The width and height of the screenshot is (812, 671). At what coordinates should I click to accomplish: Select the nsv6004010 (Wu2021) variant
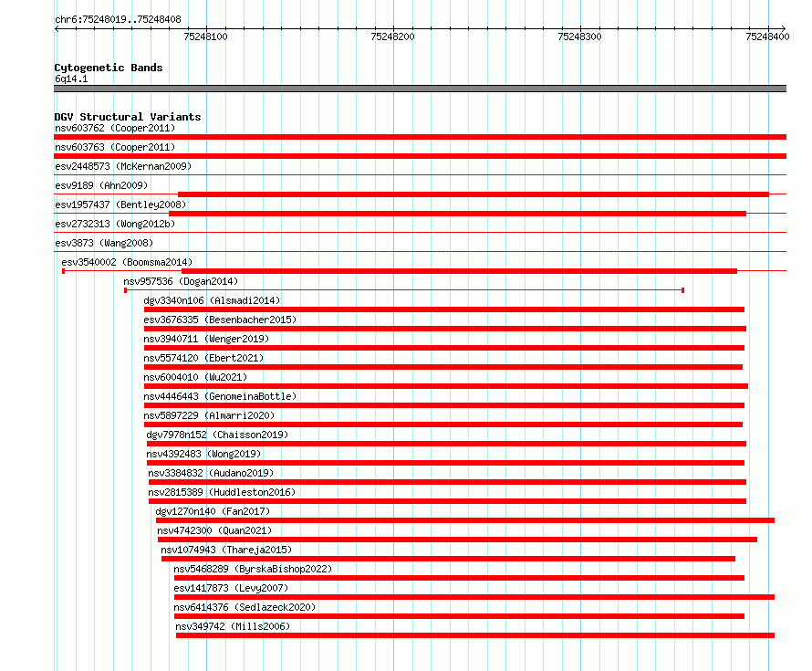tap(195, 377)
